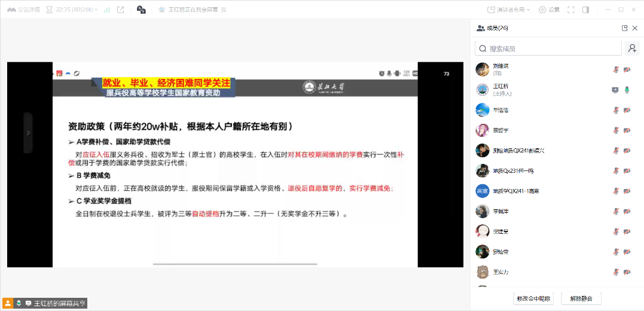Click the 修改会中昵称 button
The image size is (644, 311).
(534, 298)
